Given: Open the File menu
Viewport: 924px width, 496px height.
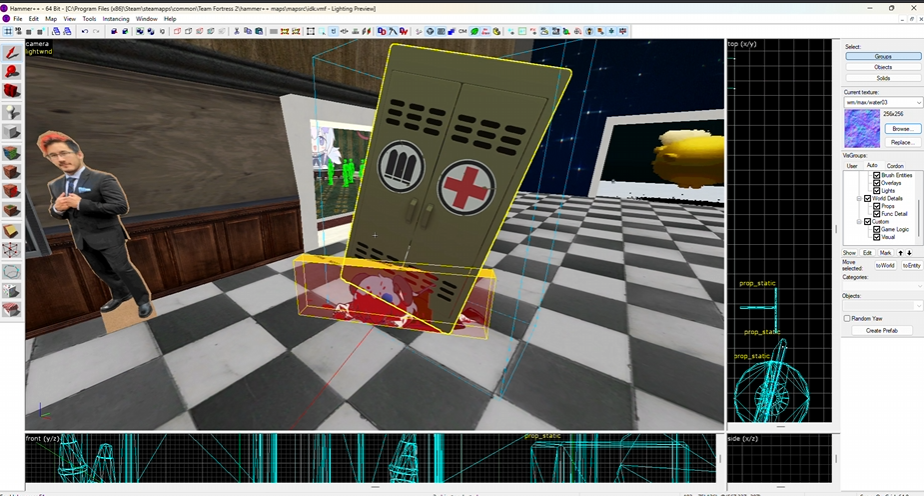Looking at the screenshot, I should 18,19.
